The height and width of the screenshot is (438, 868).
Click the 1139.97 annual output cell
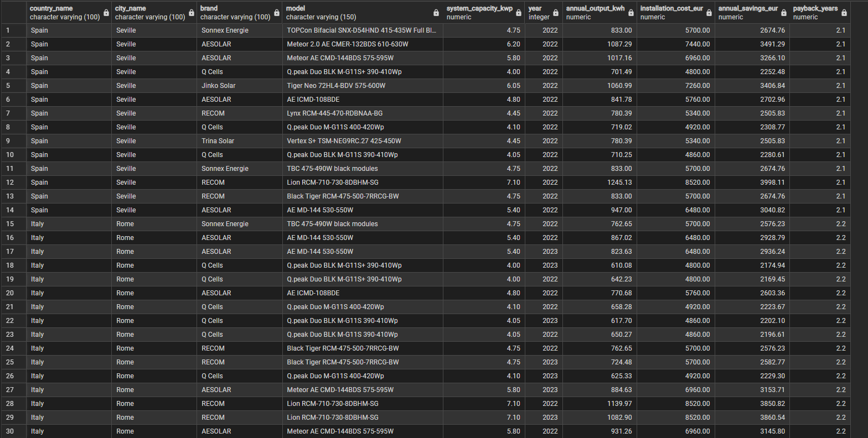pos(600,404)
